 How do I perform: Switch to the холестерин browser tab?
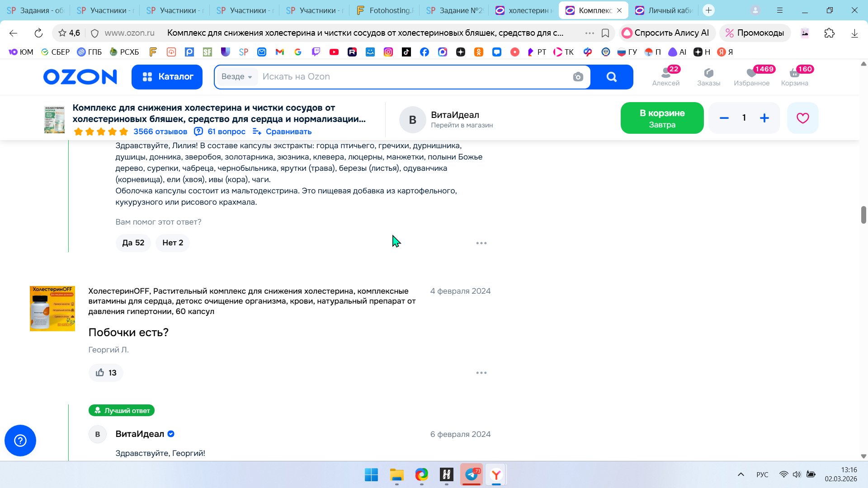524,10
